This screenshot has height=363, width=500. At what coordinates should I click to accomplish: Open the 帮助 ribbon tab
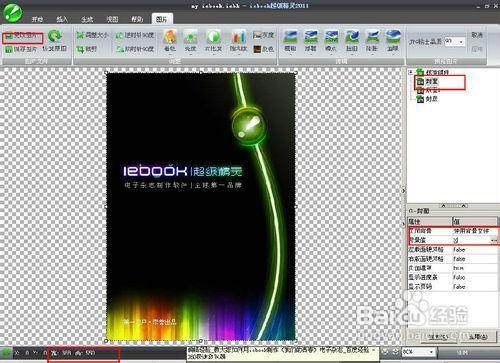137,19
